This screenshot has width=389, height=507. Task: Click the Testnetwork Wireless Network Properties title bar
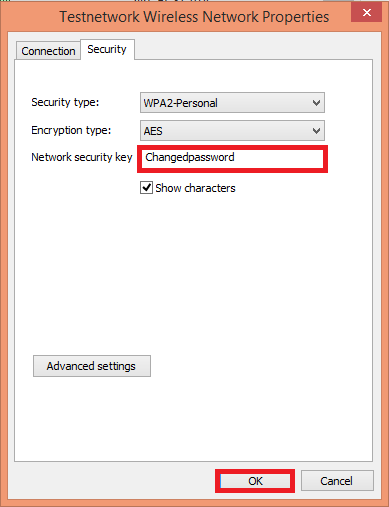click(194, 17)
